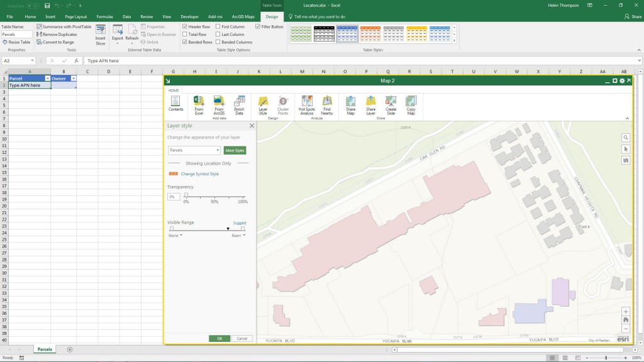The height and width of the screenshot is (362, 644).
Task: Open the Parcel column filter dropdown
Action: click(48, 79)
